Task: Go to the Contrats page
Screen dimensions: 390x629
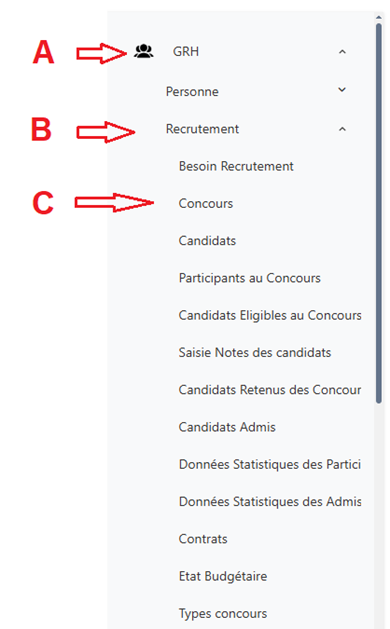Action: [x=203, y=539]
